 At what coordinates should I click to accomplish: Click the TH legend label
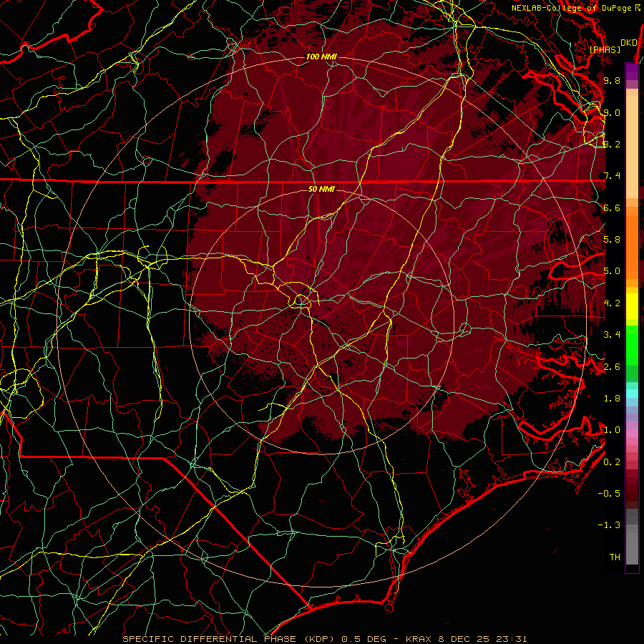615,557
